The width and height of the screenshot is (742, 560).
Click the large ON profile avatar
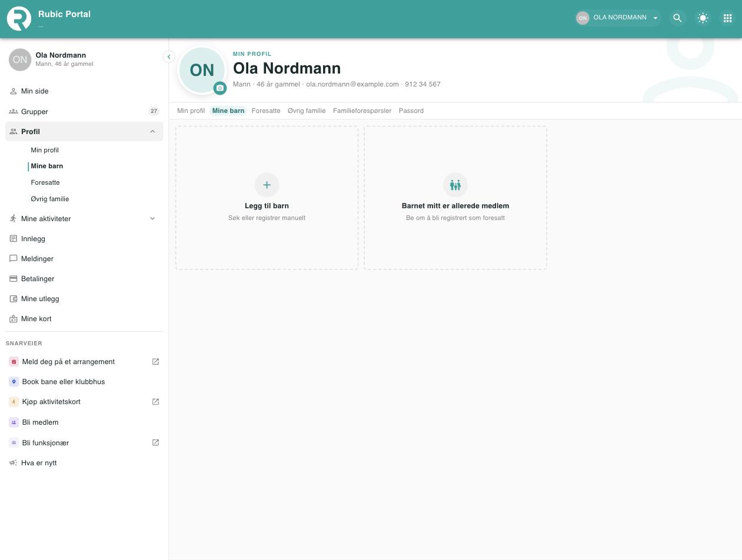(x=202, y=70)
